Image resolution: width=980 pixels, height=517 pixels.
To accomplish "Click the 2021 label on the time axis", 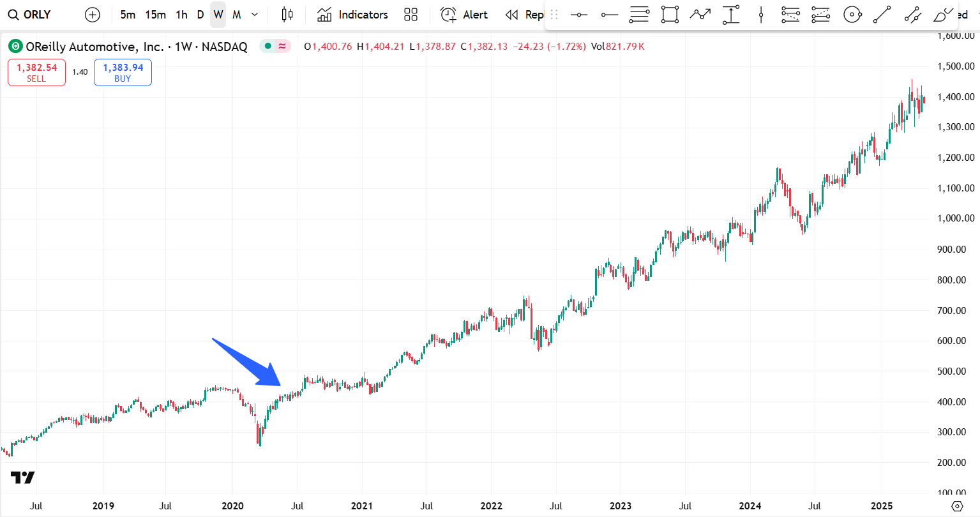I will (362, 506).
